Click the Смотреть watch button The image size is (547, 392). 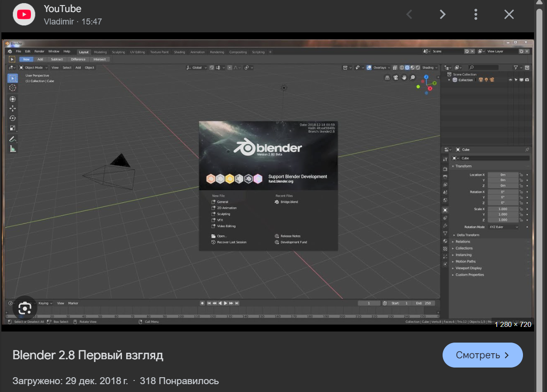point(482,355)
